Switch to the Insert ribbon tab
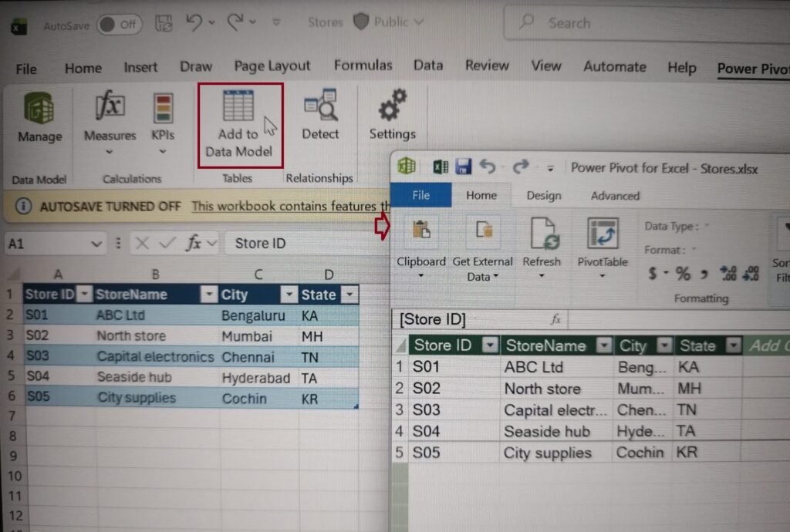The width and height of the screenshot is (790, 532). tap(140, 67)
